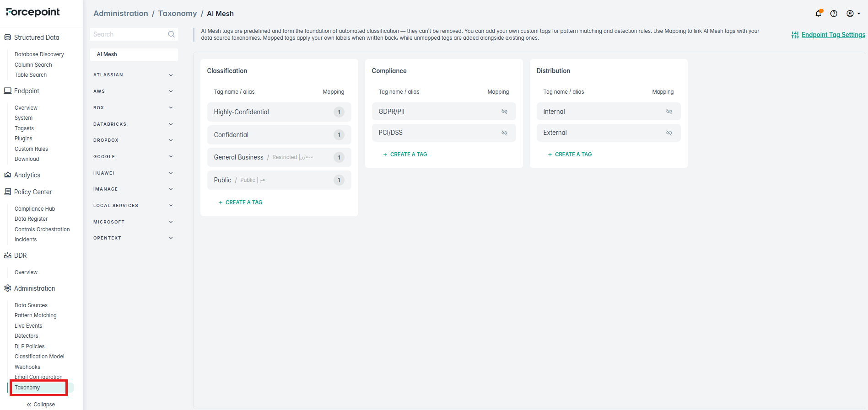Click the mapping count badge for Highly-Confidential

coord(339,112)
